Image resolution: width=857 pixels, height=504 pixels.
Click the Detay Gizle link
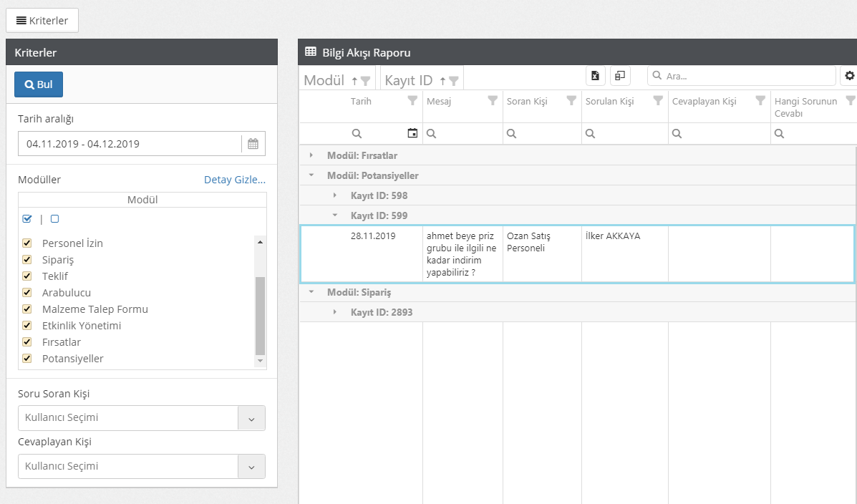234,180
